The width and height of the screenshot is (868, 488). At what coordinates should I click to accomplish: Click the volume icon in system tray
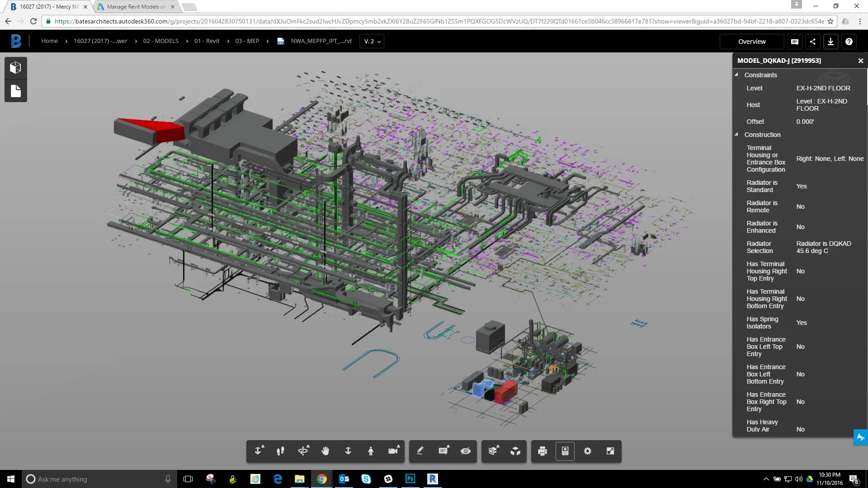[x=799, y=479]
